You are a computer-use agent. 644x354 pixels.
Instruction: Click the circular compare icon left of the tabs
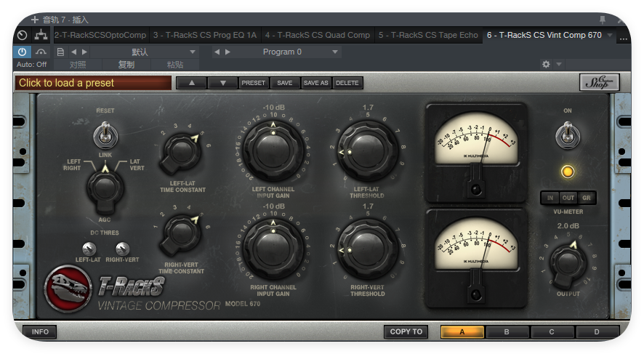point(23,35)
